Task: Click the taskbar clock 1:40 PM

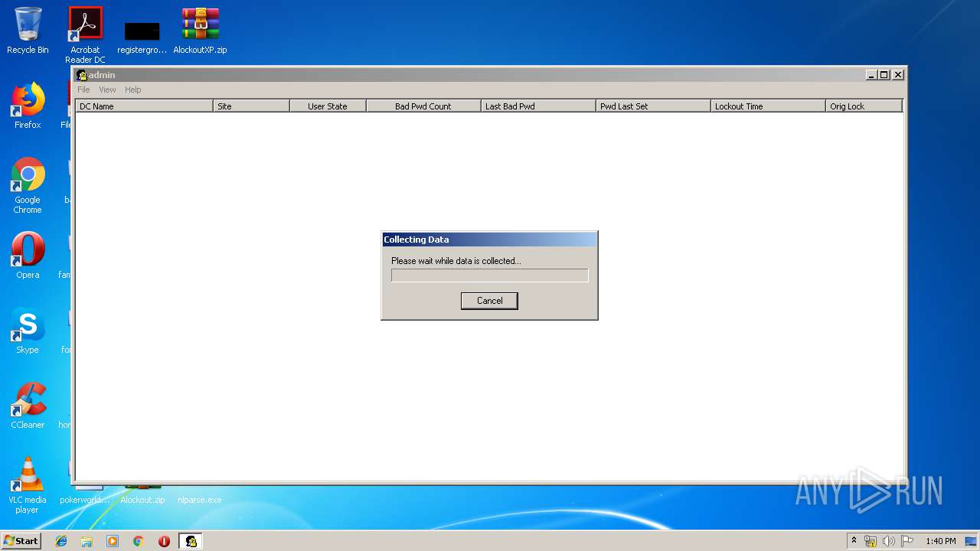Action: [940, 541]
